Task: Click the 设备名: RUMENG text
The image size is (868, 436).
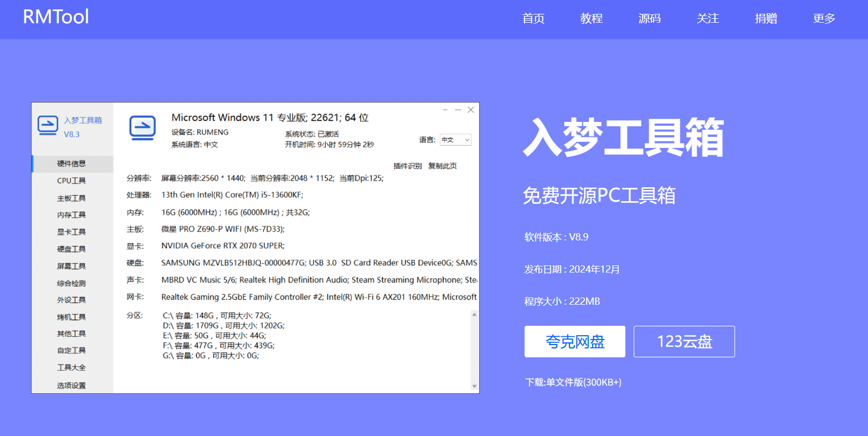Action: pos(200,132)
